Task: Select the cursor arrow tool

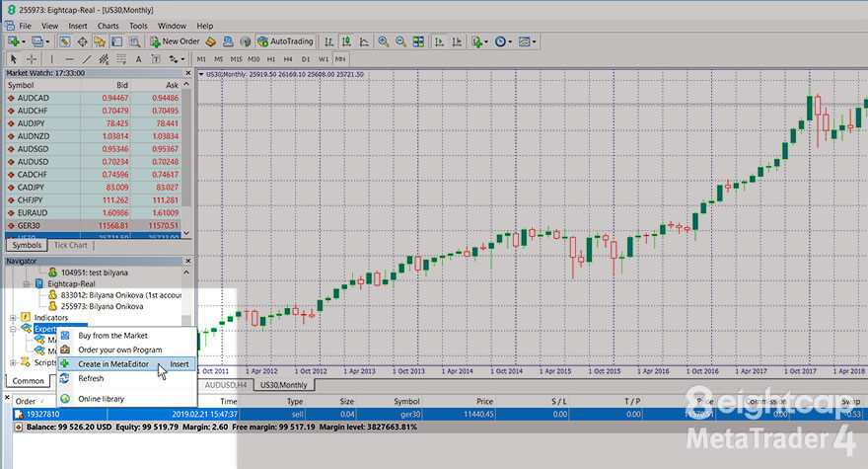Action: [x=14, y=59]
